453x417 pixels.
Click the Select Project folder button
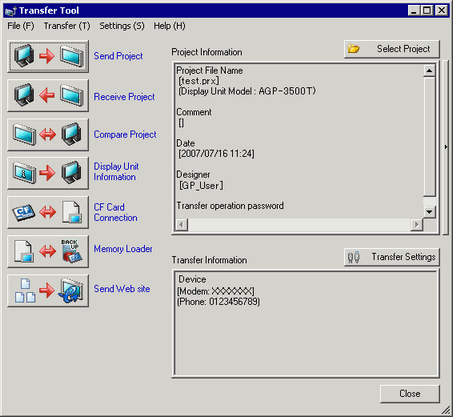[x=392, y=49]
